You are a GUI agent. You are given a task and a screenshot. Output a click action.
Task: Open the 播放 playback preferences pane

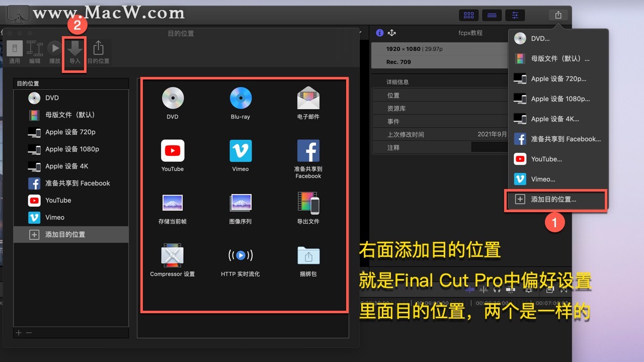pos(55,52)
